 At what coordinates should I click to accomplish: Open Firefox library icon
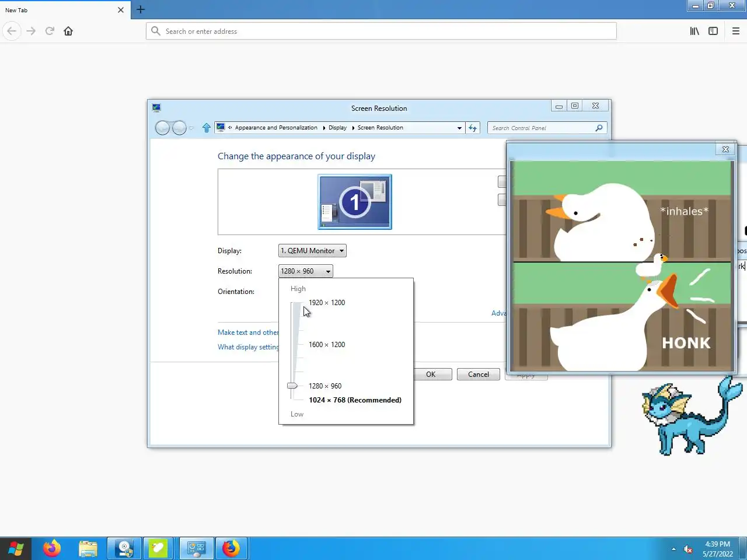[x=694, y=31]
